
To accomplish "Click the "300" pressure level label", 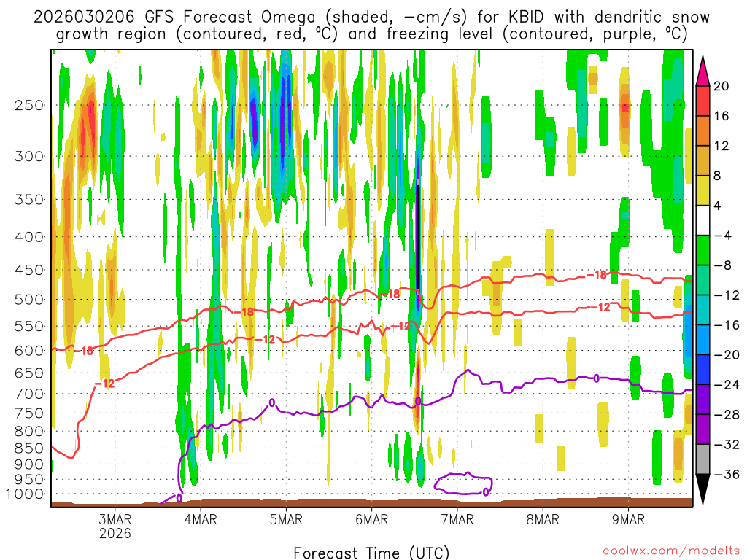I will (x=29, y=156).
